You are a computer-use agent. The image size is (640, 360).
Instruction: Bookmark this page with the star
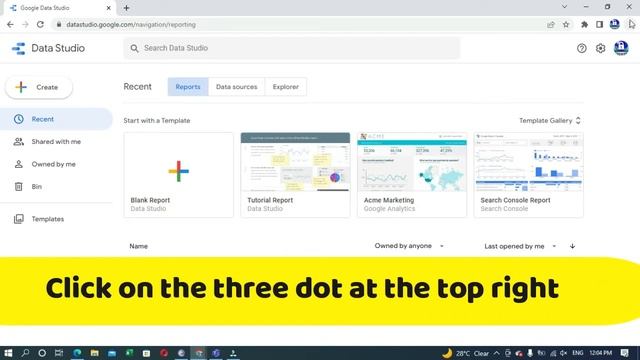pyautogui.click(x=566, y=24)
